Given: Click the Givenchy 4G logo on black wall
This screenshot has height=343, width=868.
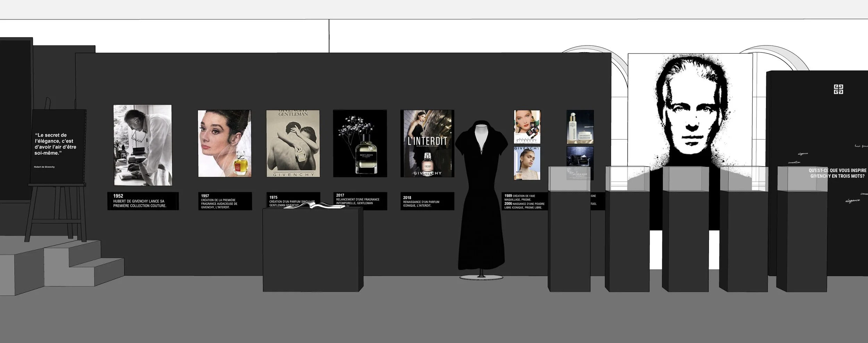Looking at the screenshot, I should click(838, 89).
